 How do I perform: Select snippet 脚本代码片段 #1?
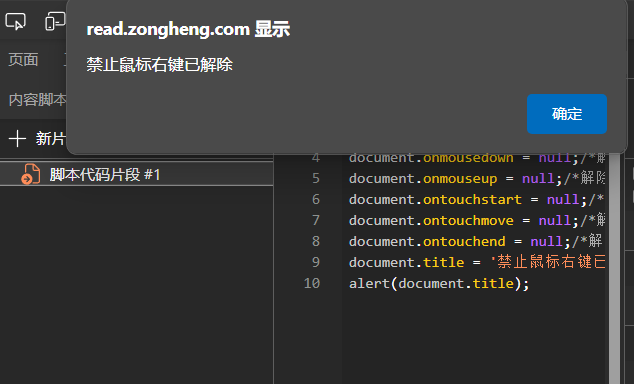click(137, 175)
